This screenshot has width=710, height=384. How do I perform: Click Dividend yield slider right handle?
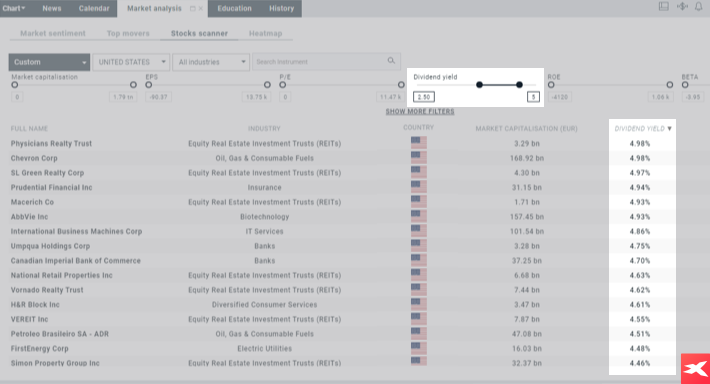click(x=519, y=85)
